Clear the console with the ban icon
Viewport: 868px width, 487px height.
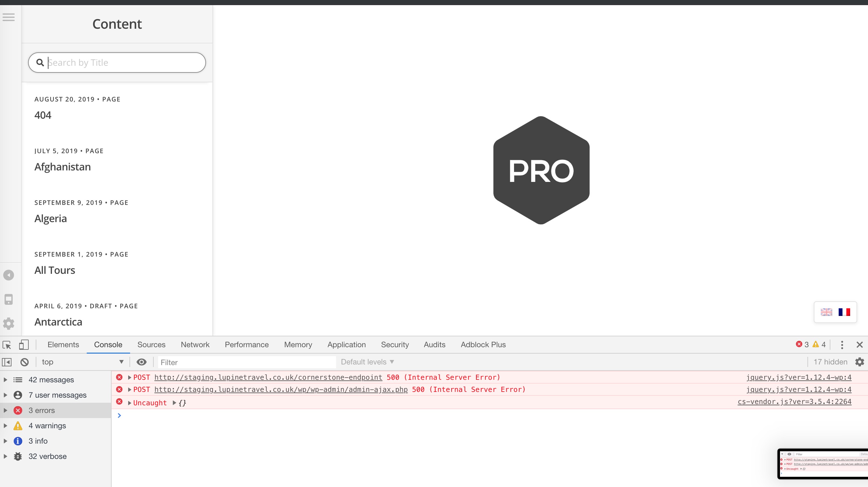(x=24, y=362)
